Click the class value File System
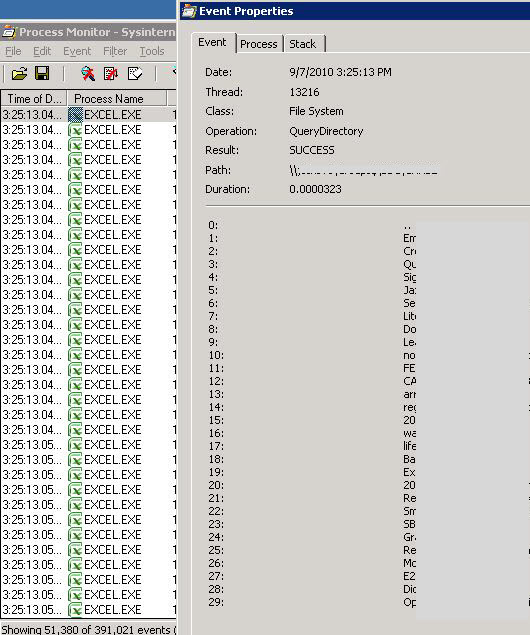This screenshot has width=530, height=635. click(316, 111)
